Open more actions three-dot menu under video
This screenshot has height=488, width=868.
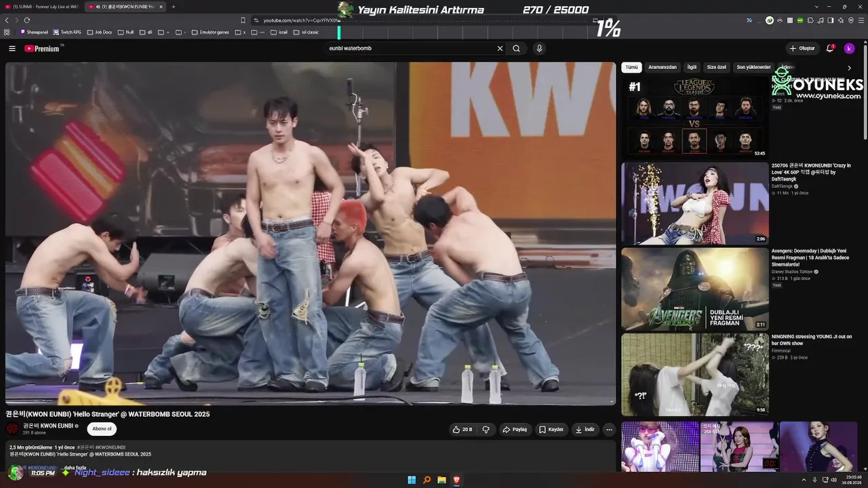(x=609, y=429)
